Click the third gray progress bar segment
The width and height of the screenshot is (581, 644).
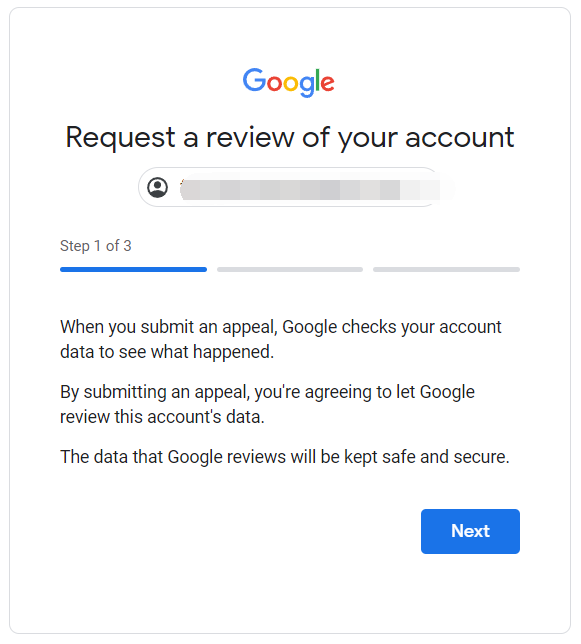pos(446,269)
